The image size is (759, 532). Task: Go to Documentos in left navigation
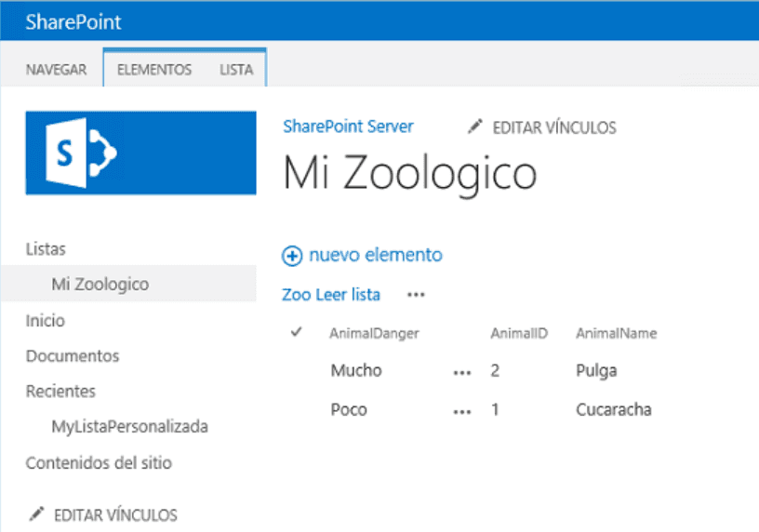point(73,356)
